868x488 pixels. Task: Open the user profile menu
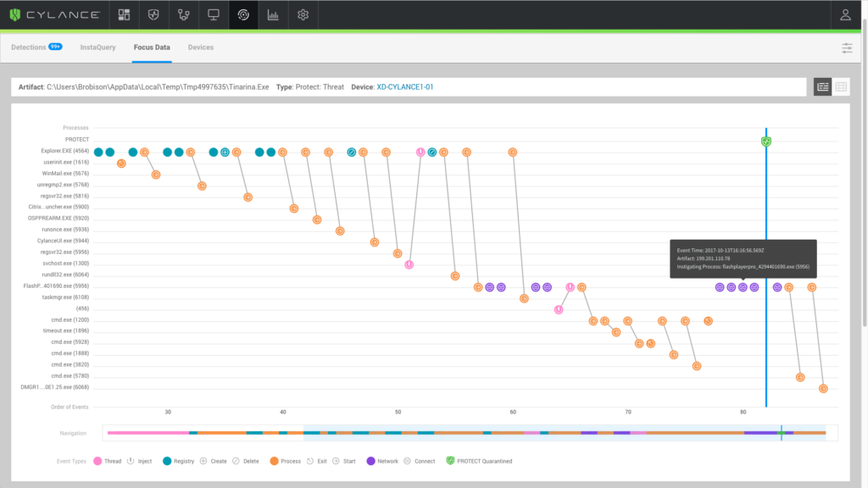tap(845, 15)
